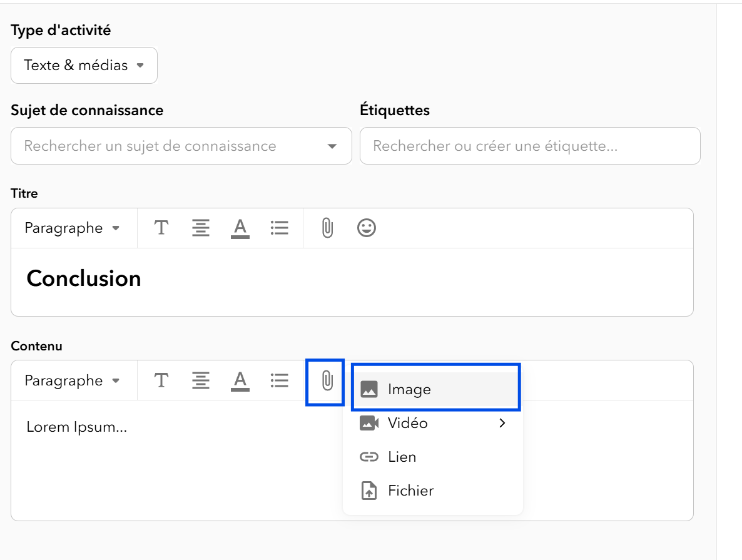
Task: Click the text size icon in Contenu toolbar
Action: tap(161, 380)
